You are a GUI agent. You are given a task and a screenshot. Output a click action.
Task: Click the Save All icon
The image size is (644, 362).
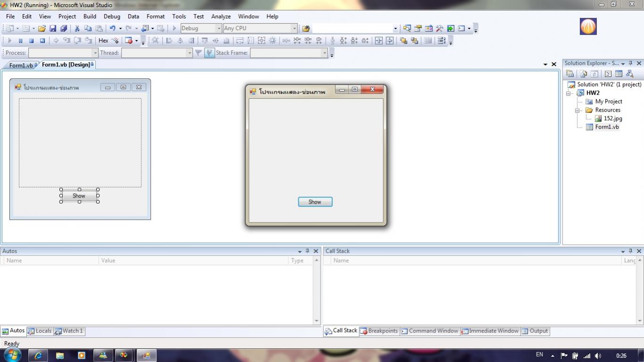coord(64,28)
